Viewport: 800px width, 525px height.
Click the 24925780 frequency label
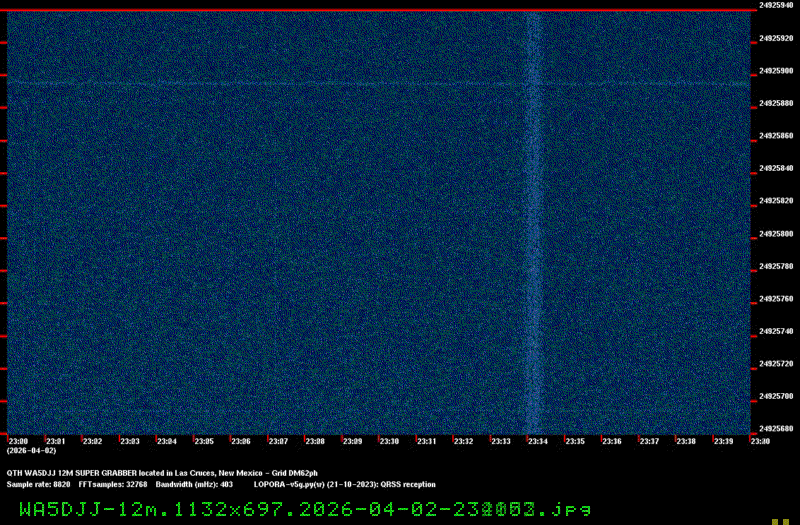tap(776, 266)
